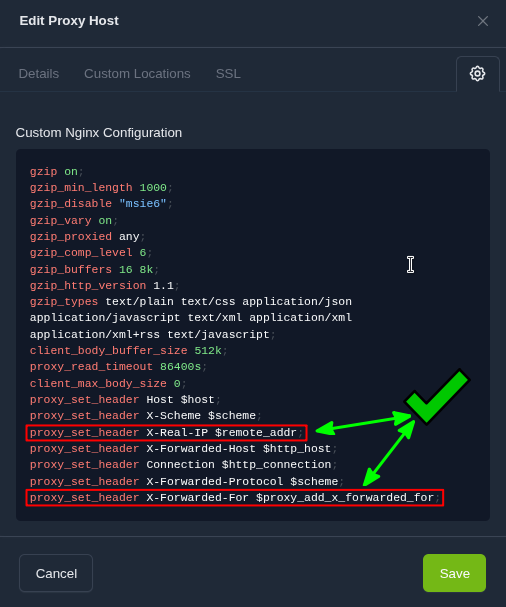Click the gzip_proxied any line

pos(87,237)
